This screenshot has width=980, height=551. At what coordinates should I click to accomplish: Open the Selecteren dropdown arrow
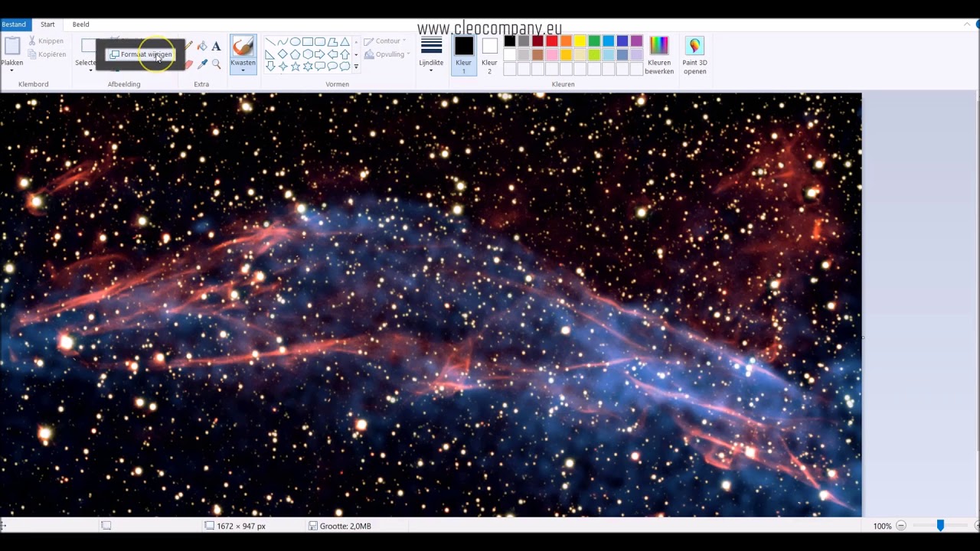[90, 71]
